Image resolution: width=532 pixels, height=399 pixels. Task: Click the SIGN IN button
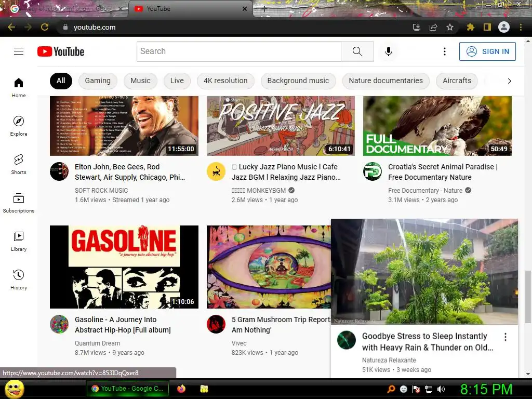487,51
